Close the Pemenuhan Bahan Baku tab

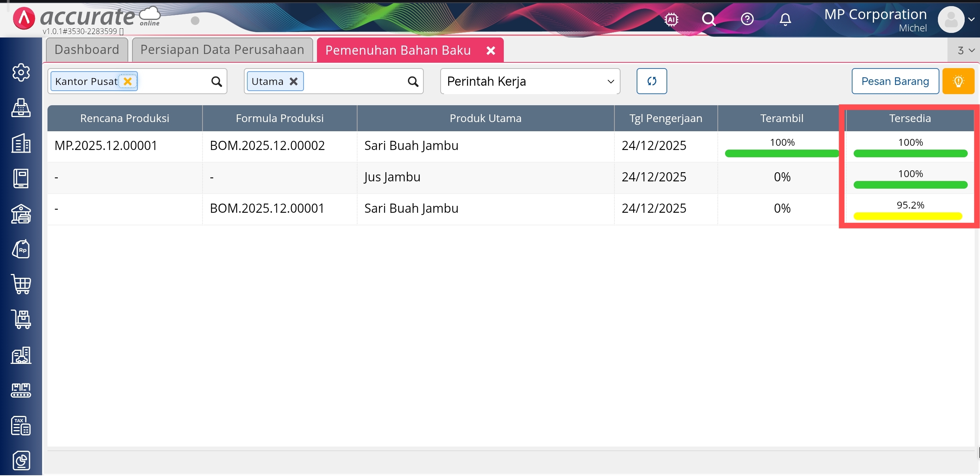click(491, 51)
